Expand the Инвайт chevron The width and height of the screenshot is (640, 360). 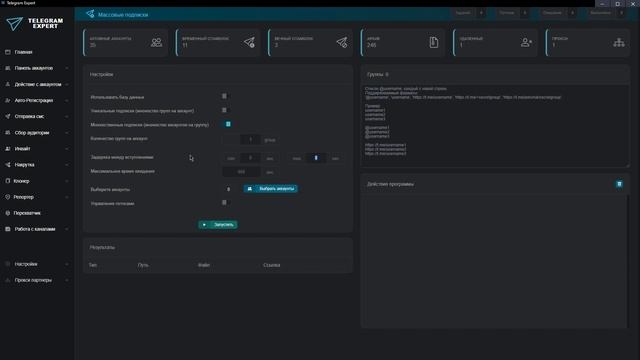(x=67, y=149)
